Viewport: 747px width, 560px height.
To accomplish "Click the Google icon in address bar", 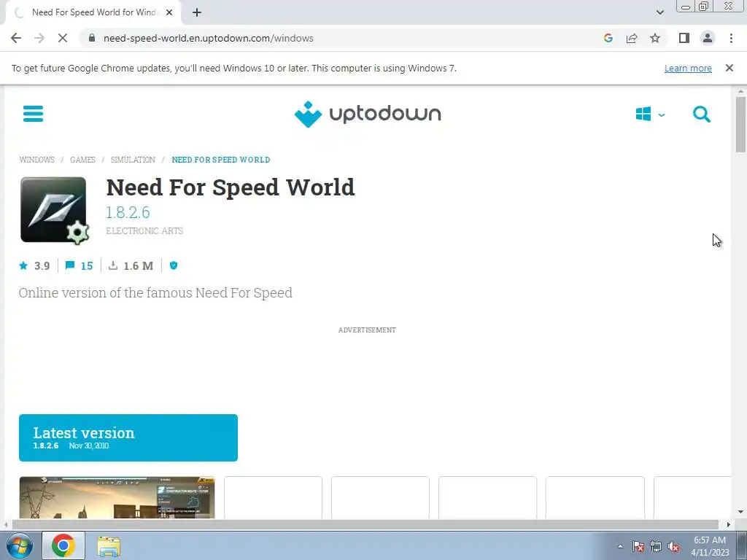I will tap(608, 38).
